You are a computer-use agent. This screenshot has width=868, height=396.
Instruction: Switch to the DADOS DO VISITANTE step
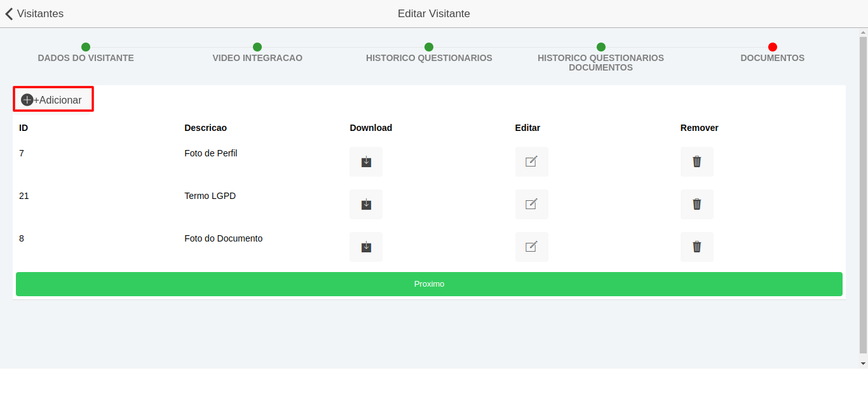[x=86, y=57]
